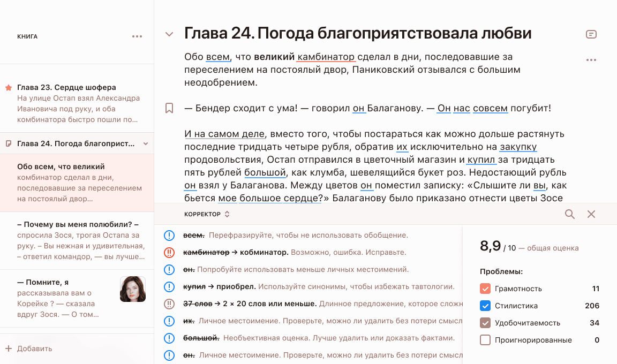The image size is (617, 364).
Task: Close the Корректор panel
Action: [x=591, y=214]
